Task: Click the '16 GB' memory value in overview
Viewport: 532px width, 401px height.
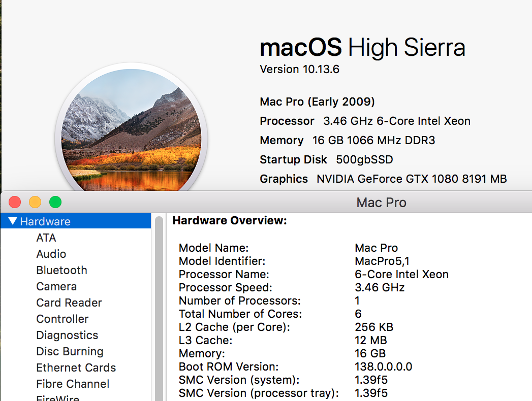Action: pyautogui.click(x=370, y=354)
